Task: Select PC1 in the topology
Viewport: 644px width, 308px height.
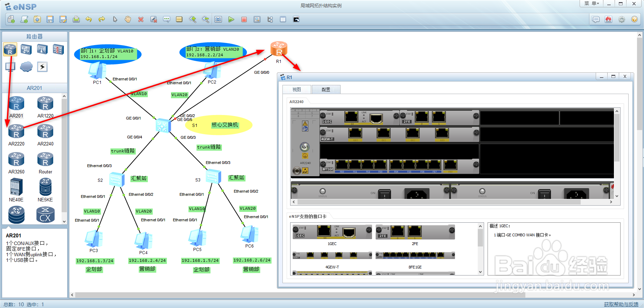Action: pos(97,71)
